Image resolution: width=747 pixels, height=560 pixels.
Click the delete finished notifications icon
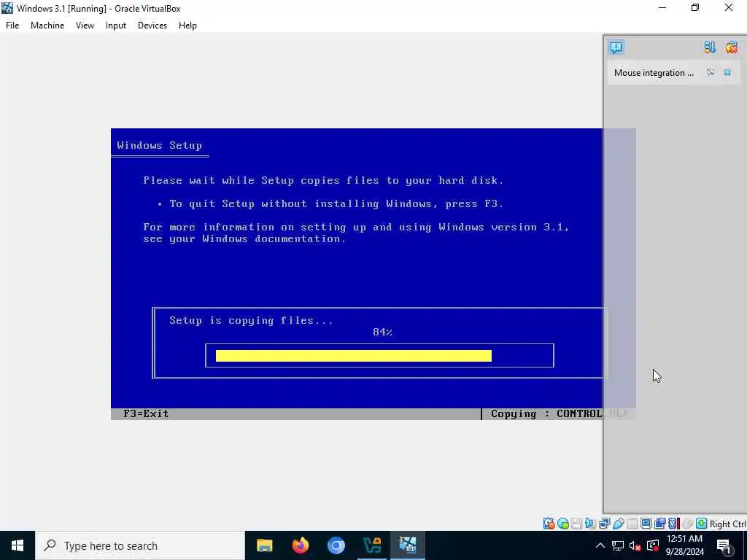click(731, 47)
